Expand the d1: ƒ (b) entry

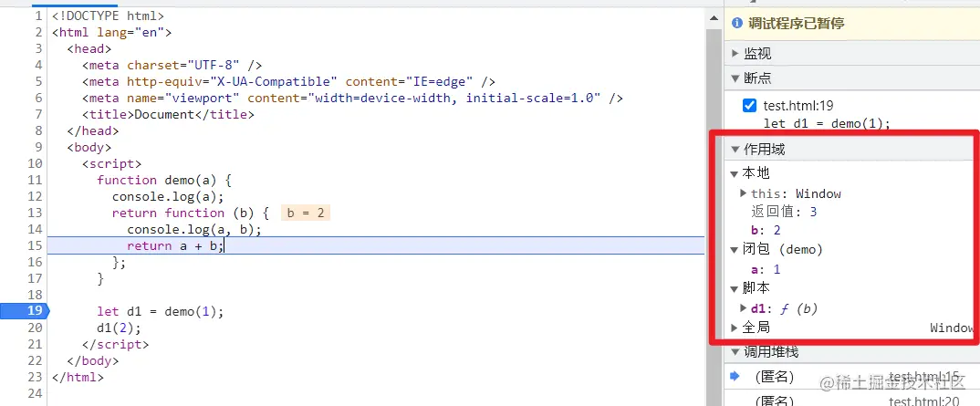[744, 308]
